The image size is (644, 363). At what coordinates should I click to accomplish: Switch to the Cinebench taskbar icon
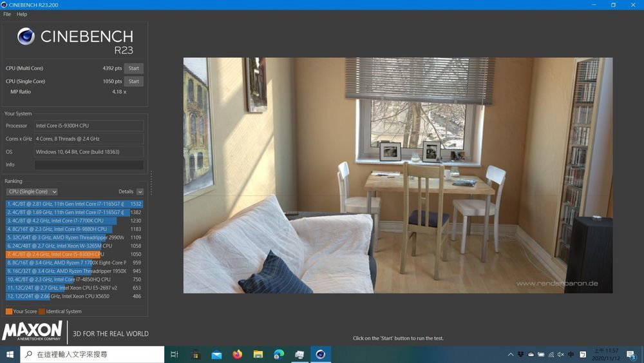pyautogui.click(x=320, y=355)
